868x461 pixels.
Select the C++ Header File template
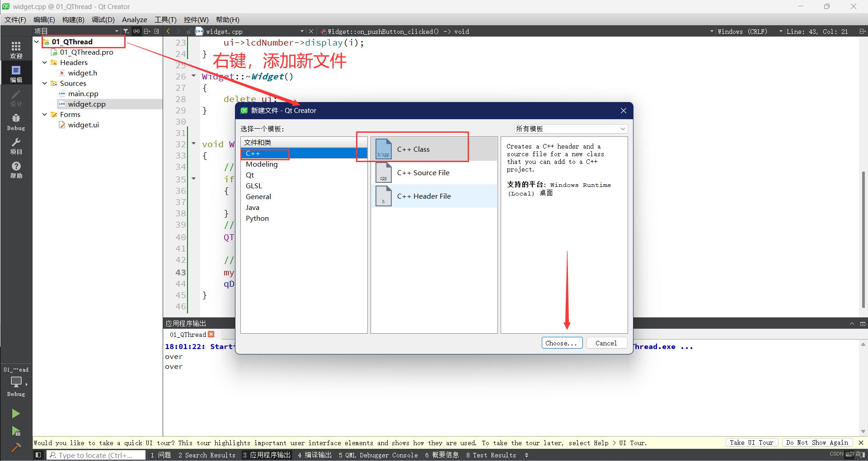click(434, 196)
